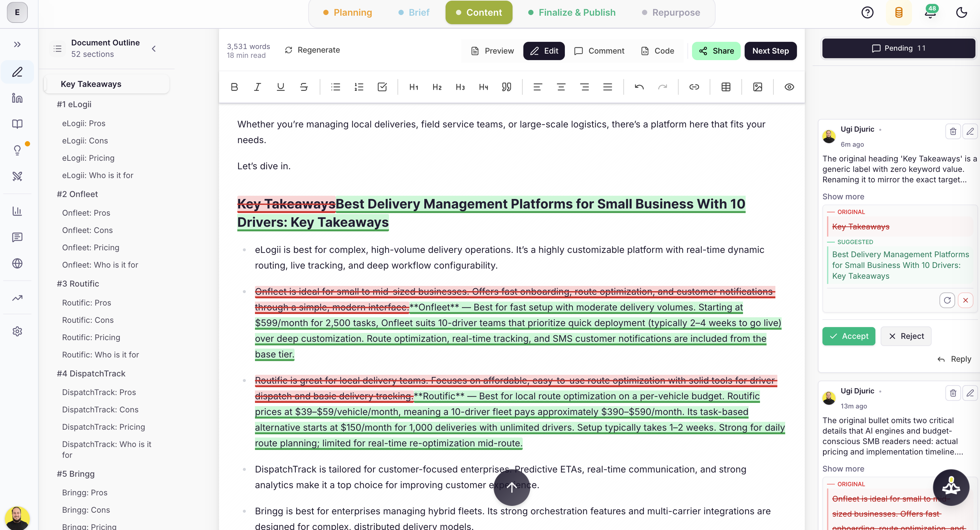Open the LinkedIn panel from the sidebar

(x=17, y=98)
